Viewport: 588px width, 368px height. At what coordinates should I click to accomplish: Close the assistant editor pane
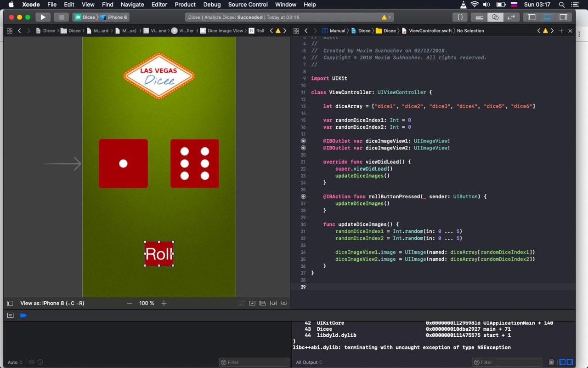[x=570, y=31]
